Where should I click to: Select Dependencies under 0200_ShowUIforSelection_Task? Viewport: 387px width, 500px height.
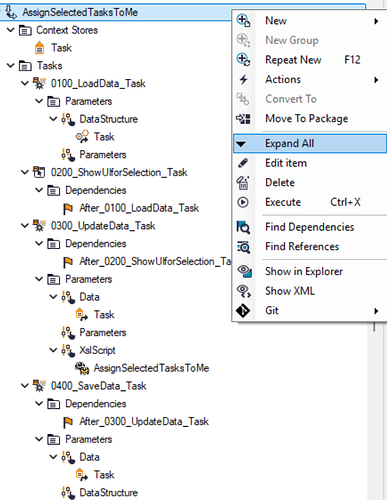point(96,190)
